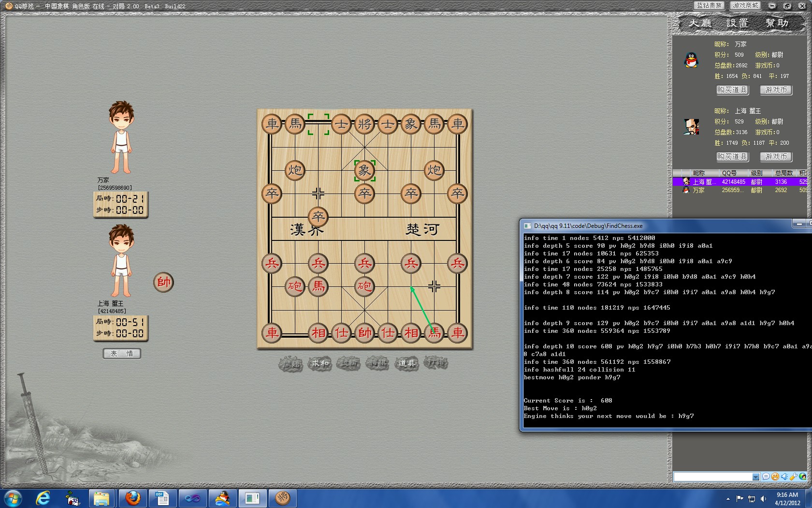This screenshot has height=508, width=812.
Task: Open Firefox from the taskbar
Action: coord(133,498)
